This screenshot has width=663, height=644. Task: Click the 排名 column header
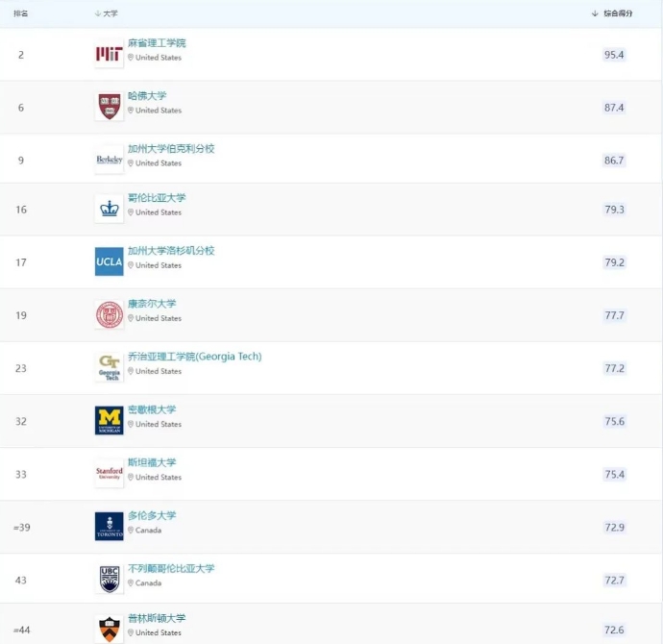[x=21, y=13]
